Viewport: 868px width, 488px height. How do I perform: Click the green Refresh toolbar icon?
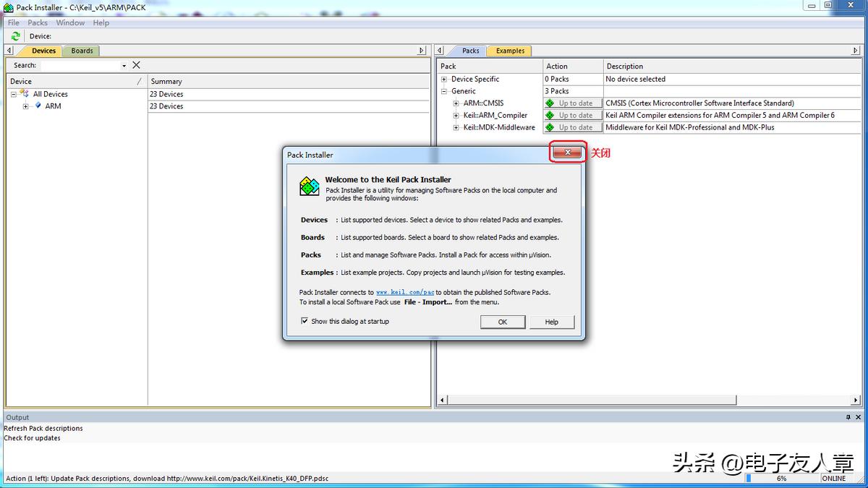click(x=15, y=36)
